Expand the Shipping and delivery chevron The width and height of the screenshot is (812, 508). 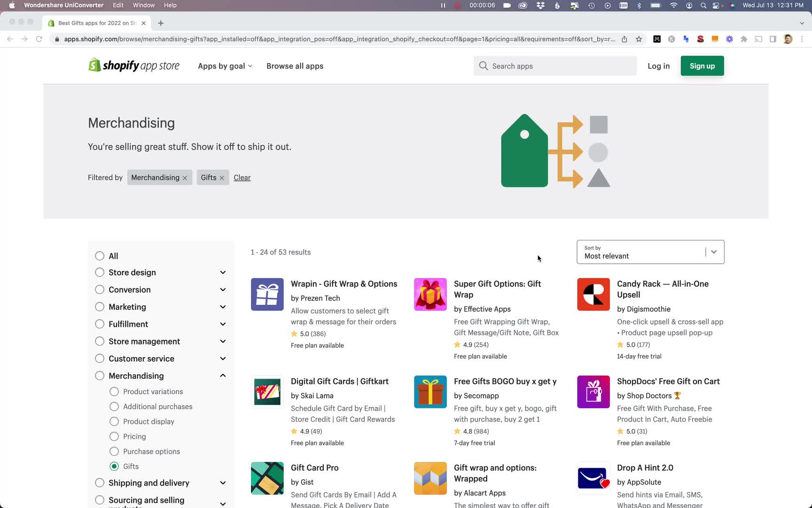pos(223,483)
